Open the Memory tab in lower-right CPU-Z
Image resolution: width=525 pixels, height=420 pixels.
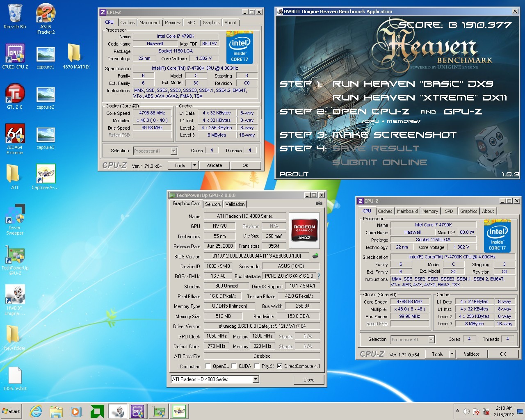coord(430,211)
